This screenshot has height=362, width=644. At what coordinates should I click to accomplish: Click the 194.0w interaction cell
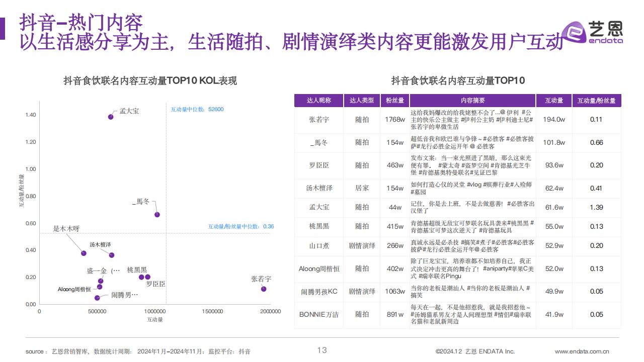click(554, 120)
